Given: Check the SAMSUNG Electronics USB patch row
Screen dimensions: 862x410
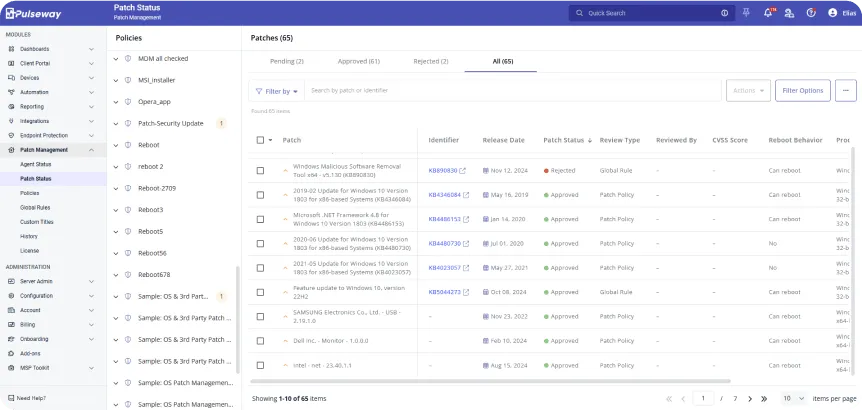Looking at the screenshot, I should tap(261, 316).
